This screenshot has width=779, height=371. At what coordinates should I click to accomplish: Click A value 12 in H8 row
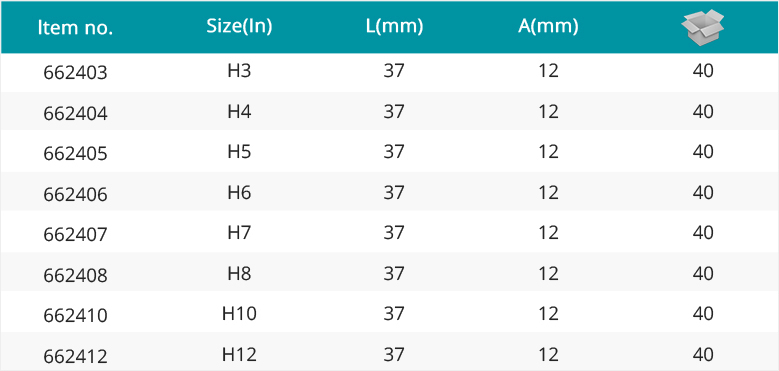[548, 273]
